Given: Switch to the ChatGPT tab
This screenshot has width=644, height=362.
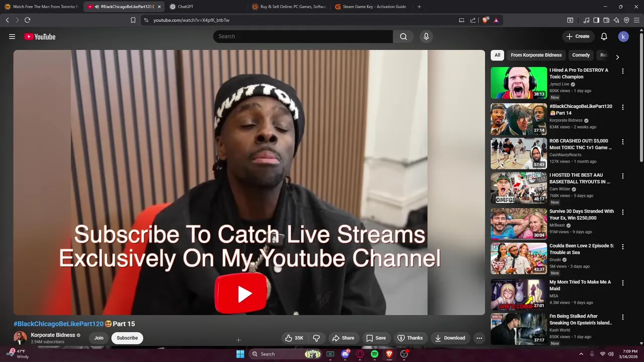Looking at the screenshot, I should [x=206, y=7].
